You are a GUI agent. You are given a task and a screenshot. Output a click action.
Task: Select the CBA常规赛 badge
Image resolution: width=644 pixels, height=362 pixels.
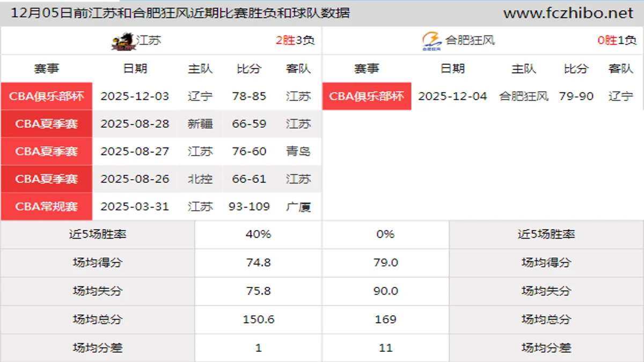(x=47, y=206)
